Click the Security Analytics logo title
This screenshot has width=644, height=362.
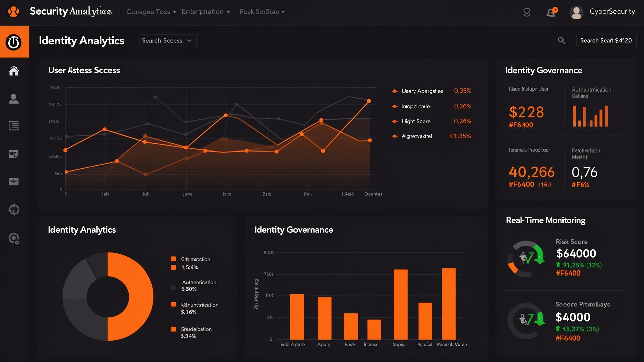[70, 11]
